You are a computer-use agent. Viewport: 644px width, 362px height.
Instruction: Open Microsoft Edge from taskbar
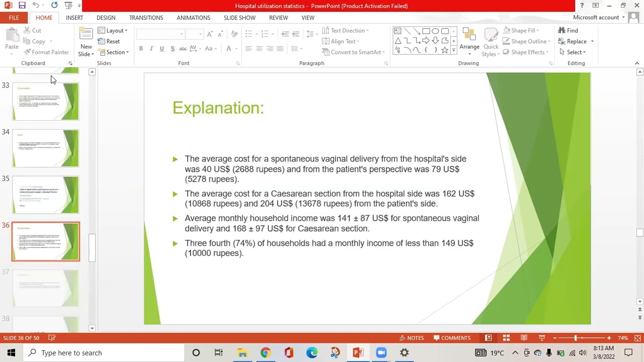[312, 352]
